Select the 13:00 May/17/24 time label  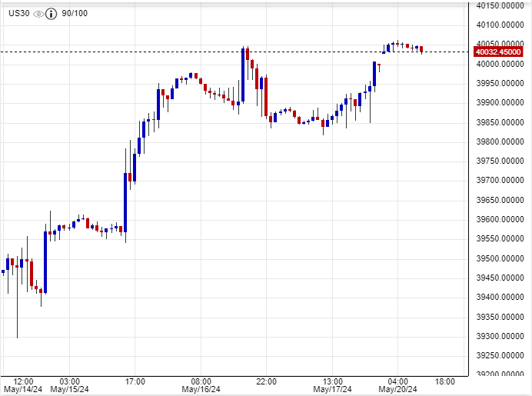pyautogui.click(x=332, y=385)
